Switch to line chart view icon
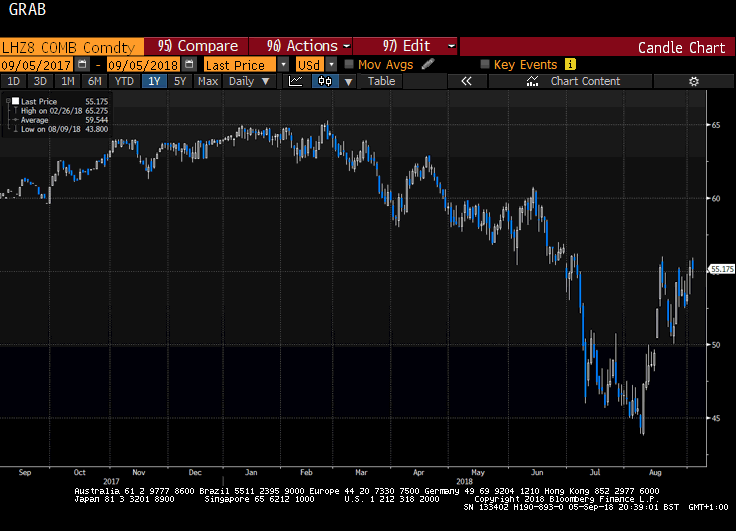This screenshot has height=531, width=736. 296,81
